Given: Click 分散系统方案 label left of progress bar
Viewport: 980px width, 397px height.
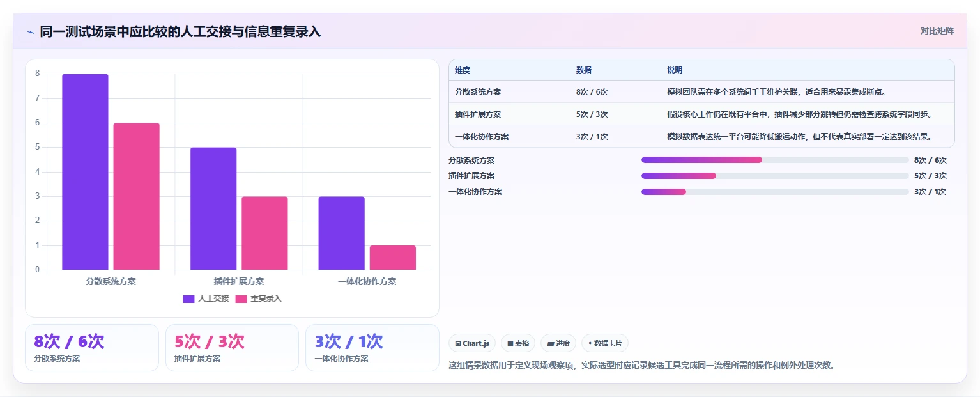Looking at the screenshot, I should (x=471, y=160).
